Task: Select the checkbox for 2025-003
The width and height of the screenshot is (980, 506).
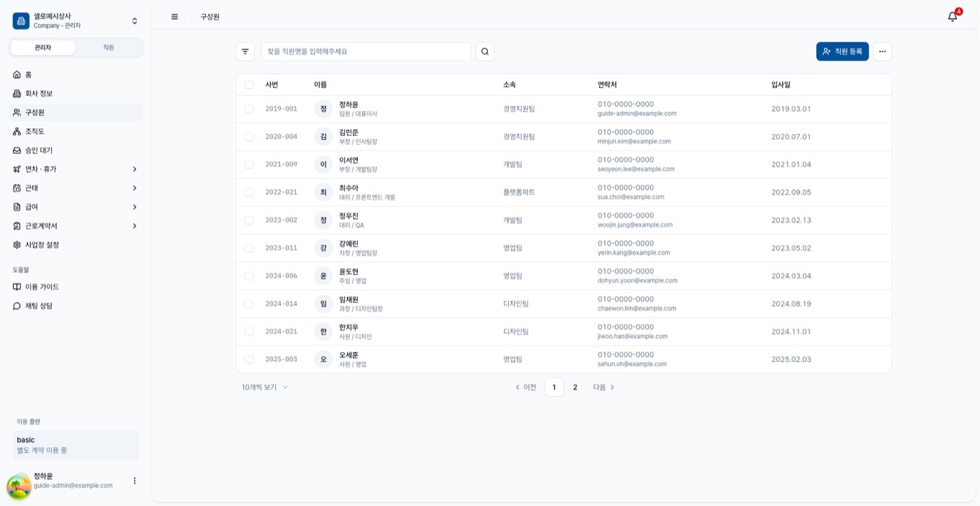Action: [248, 359]
